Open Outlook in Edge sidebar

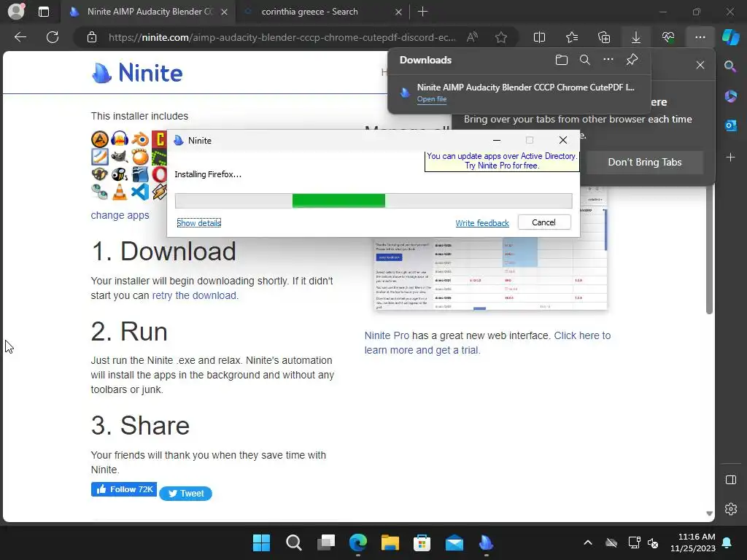tap(730, 125)
